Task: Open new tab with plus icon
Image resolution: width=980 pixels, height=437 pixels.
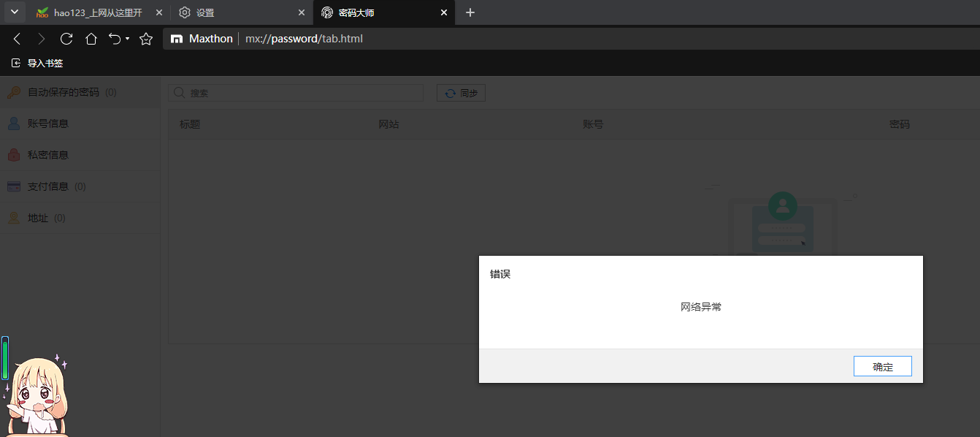Action: click(470, 12)
